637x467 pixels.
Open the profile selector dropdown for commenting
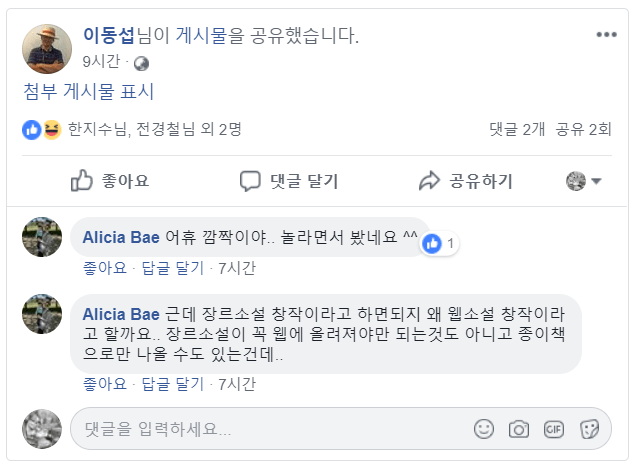(x=583, y=181)
